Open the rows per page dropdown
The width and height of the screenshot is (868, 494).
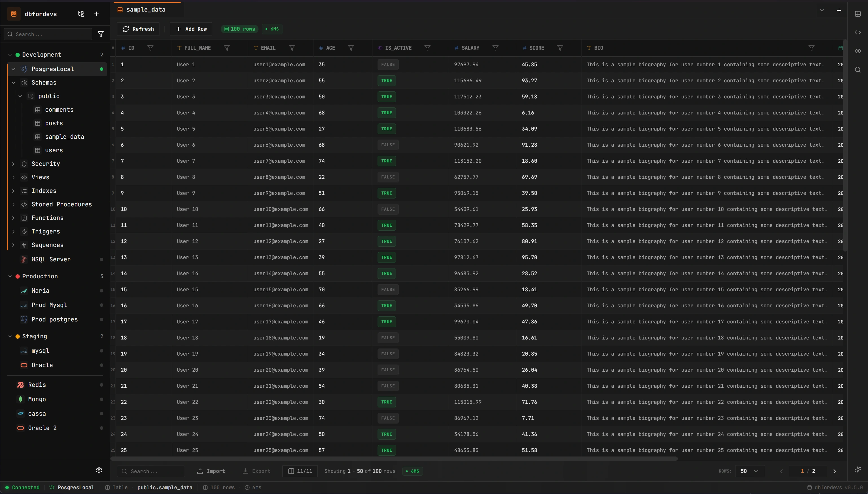click(750, 471)
